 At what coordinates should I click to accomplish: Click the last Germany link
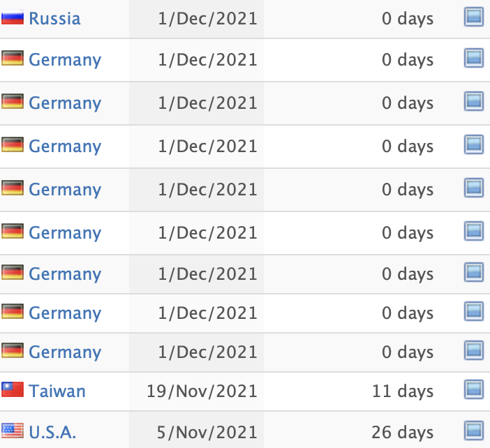coord(65,352)
